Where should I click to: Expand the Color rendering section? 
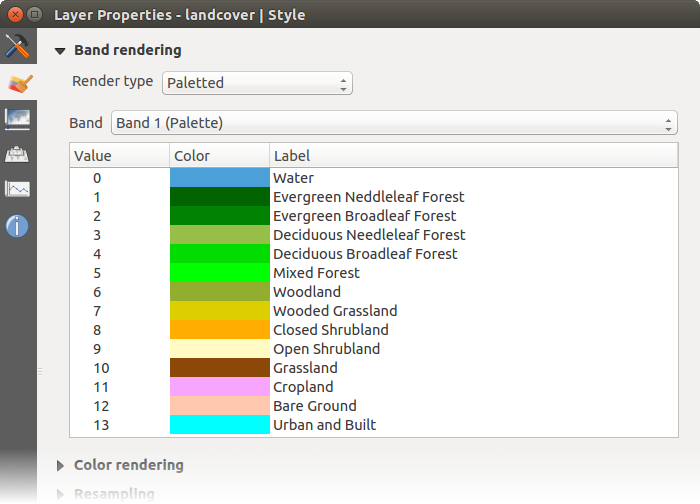pyautogui.click(x=60, y=465)
